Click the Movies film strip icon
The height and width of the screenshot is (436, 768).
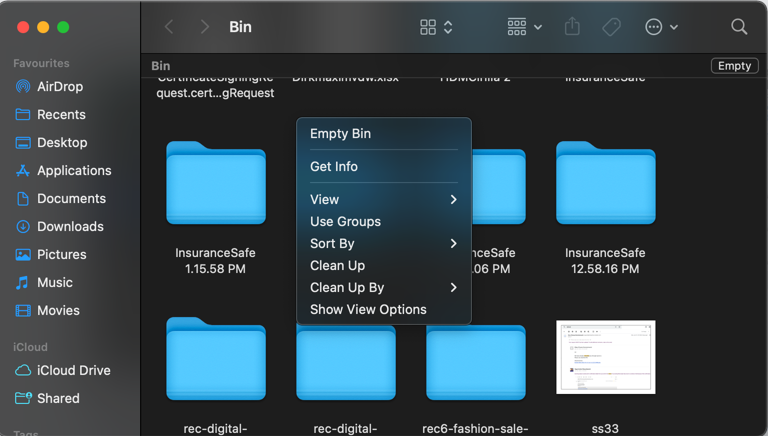tap(23, 311)
